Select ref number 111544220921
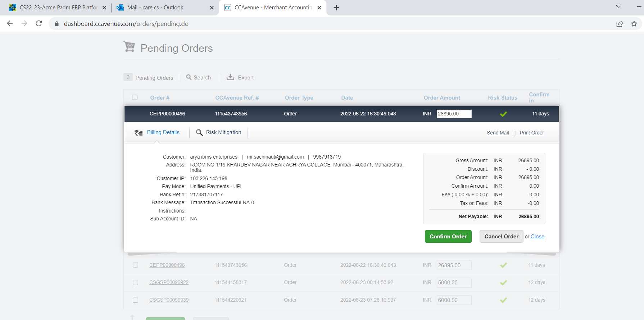This screenshot has height=320, width=644. coord(231,300)
